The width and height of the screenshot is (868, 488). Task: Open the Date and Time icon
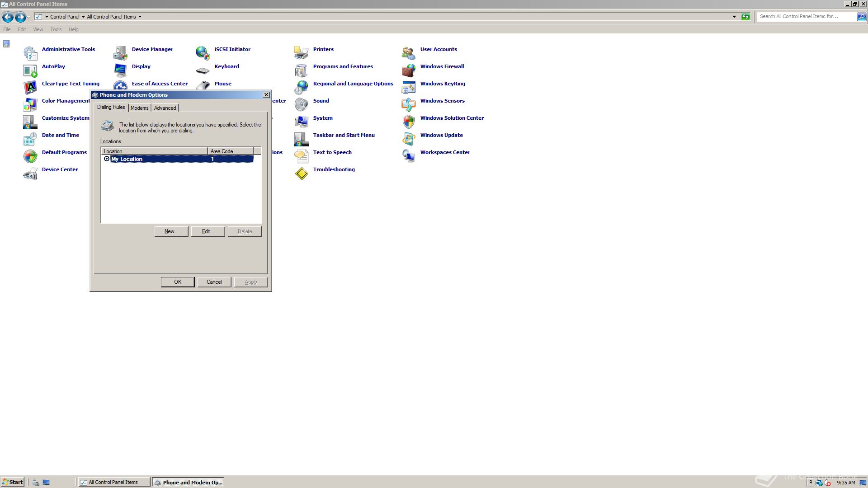[x=30, y=139]
